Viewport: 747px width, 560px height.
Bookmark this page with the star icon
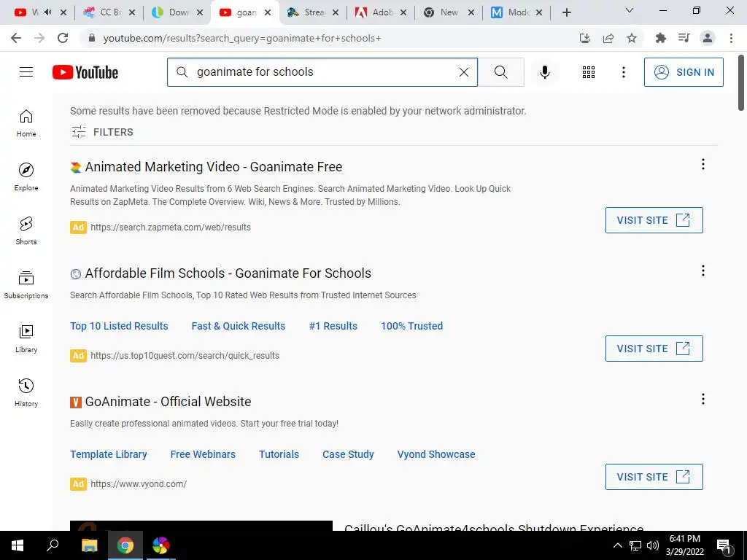[x=632, y=38]
